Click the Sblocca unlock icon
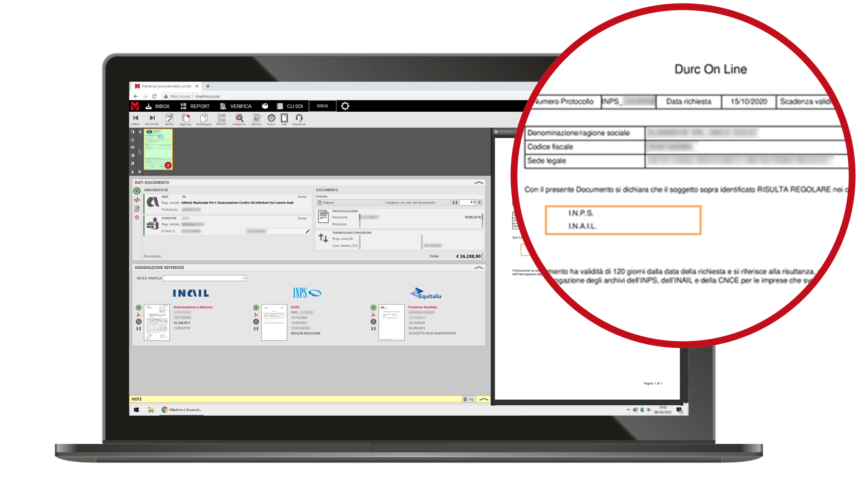This screenshot has height=488, width=868. 256,120
